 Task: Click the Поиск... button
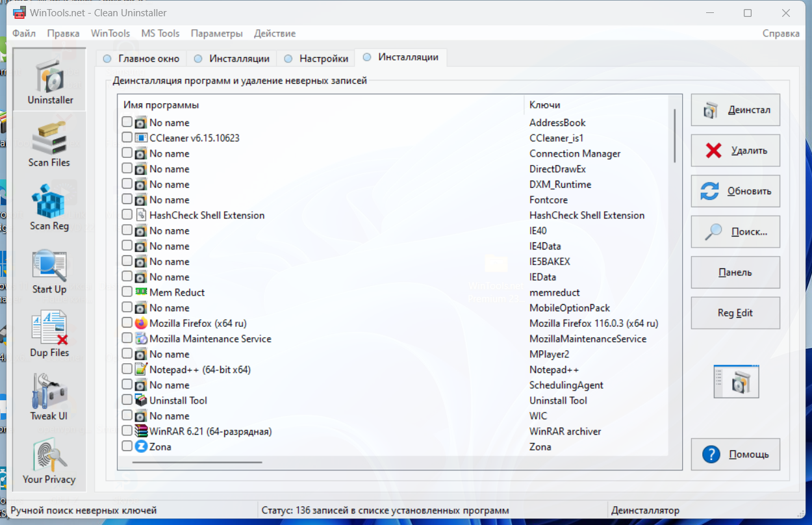735,231
